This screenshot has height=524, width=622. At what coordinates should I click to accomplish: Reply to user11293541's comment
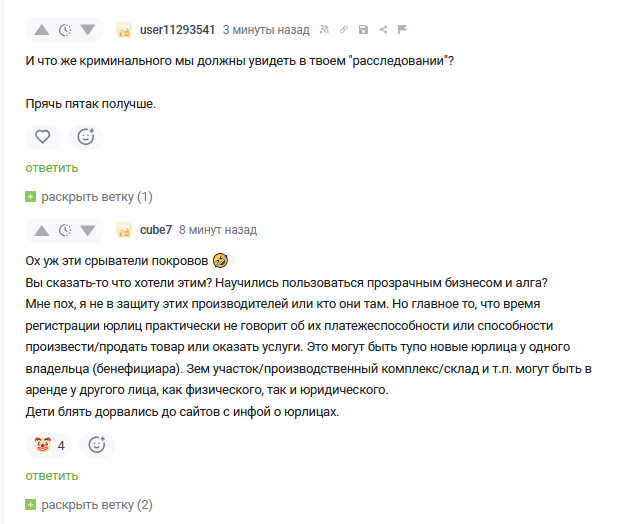point(51,167)
